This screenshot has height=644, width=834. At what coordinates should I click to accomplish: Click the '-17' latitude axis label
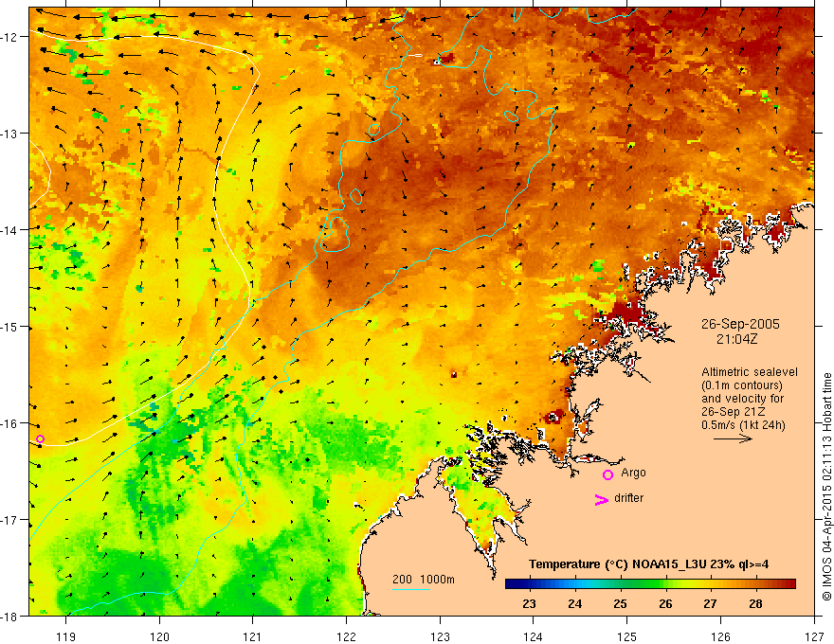coord(10,520)
